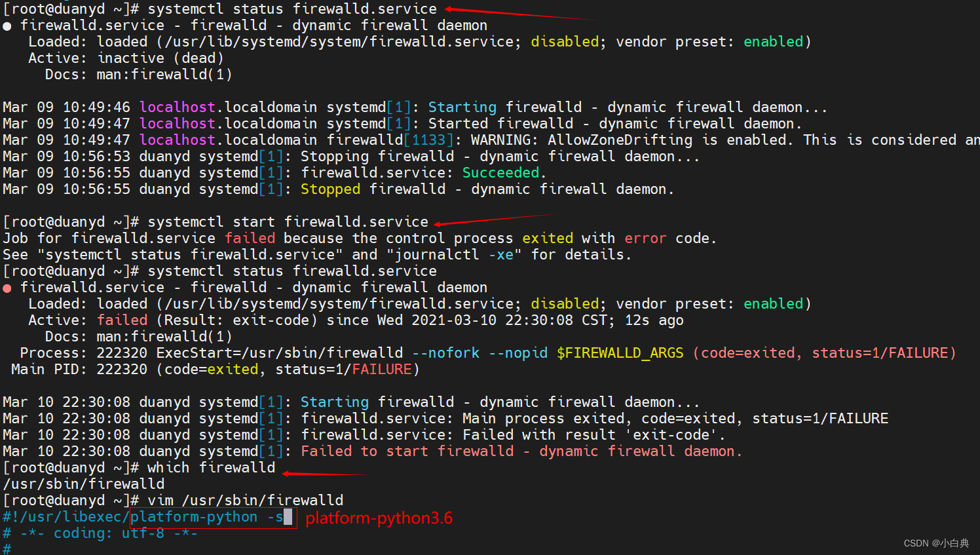The height and width of the screenshot is (555, 980).
Task: Click the green 'enabled' word in first Loaded line
Action: pos(773,42)
